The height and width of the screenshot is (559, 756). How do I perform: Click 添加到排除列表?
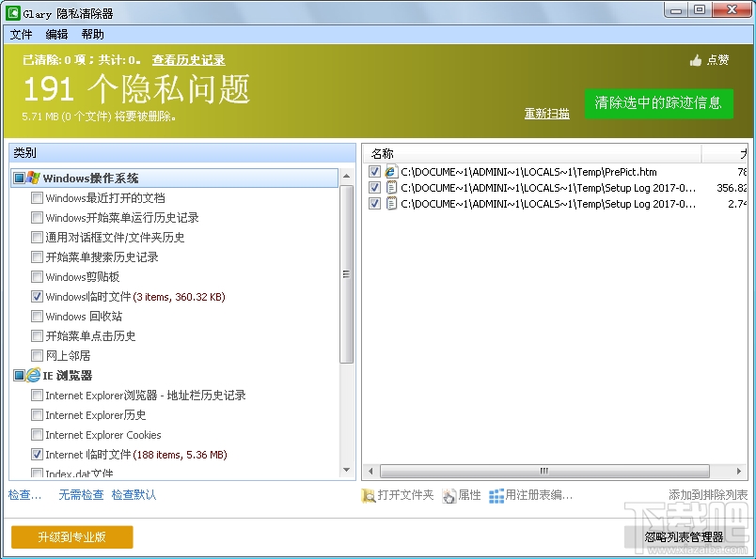point(708,495)
